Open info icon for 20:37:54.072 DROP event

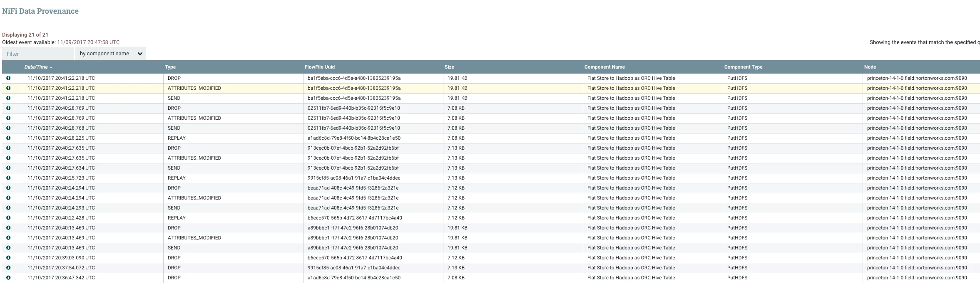coord(8,268)
